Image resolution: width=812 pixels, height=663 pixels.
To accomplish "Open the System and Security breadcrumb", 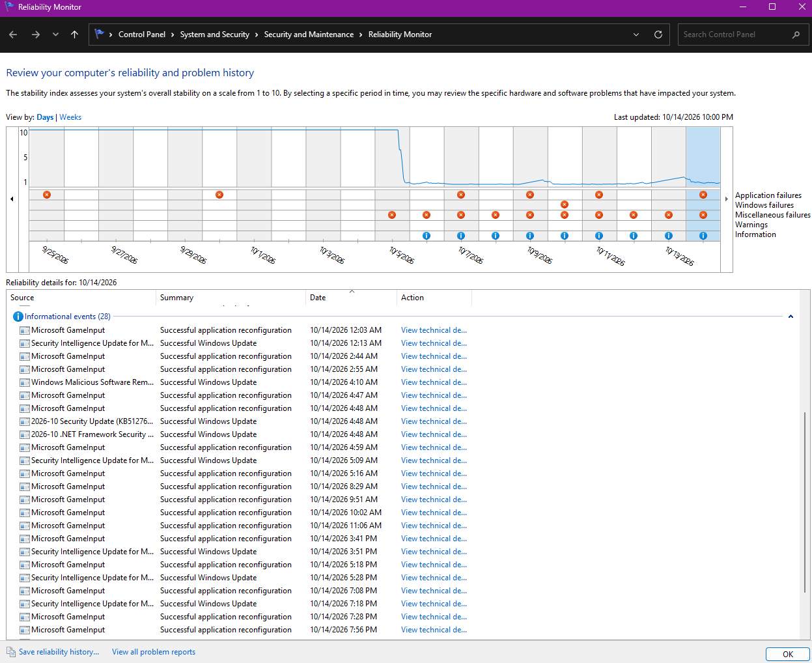I will [215, 35].
